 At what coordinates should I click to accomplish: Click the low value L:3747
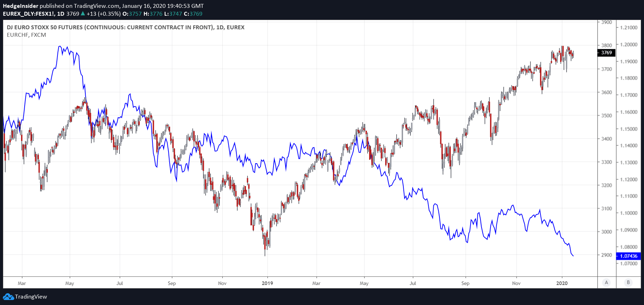tap(173, 14)
